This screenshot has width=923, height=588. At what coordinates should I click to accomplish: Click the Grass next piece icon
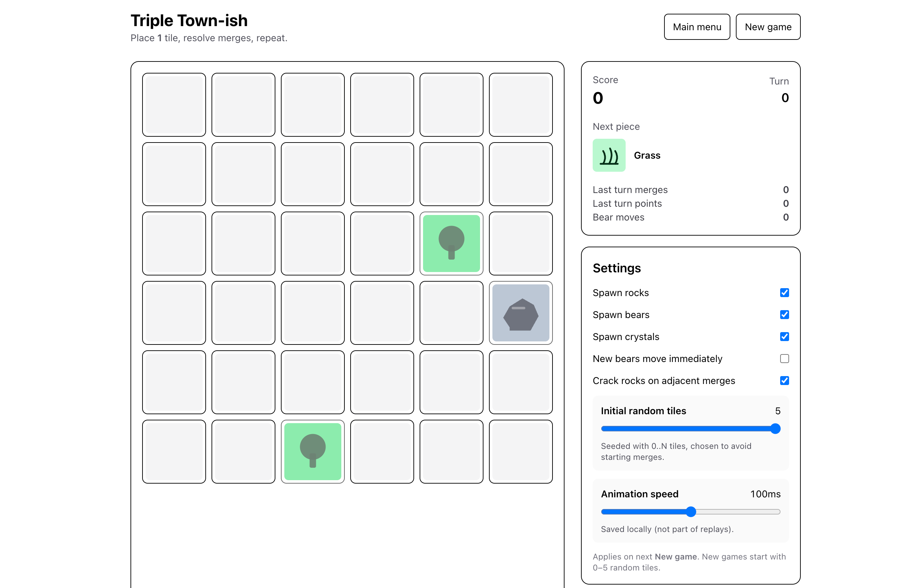(x=609, y=155)
